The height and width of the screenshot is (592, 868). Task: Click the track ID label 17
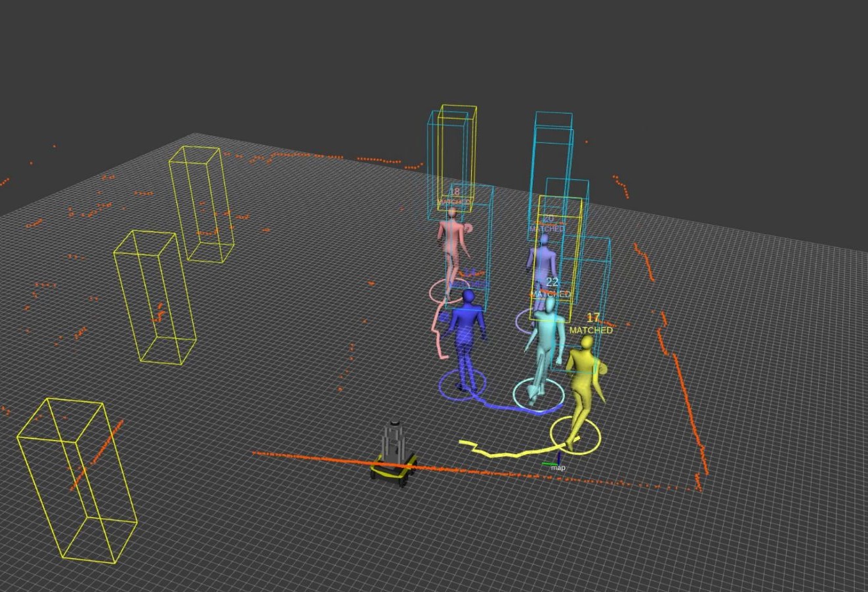point(592,318)
